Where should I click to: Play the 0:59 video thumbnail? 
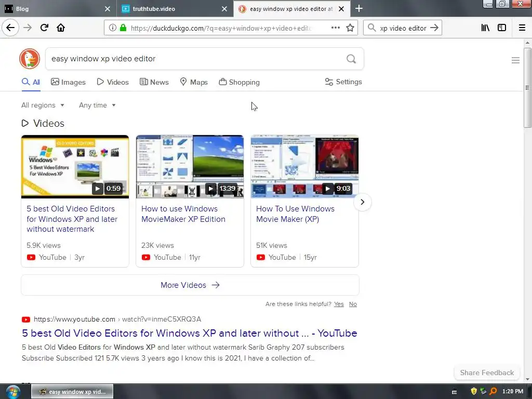(75, 167)
